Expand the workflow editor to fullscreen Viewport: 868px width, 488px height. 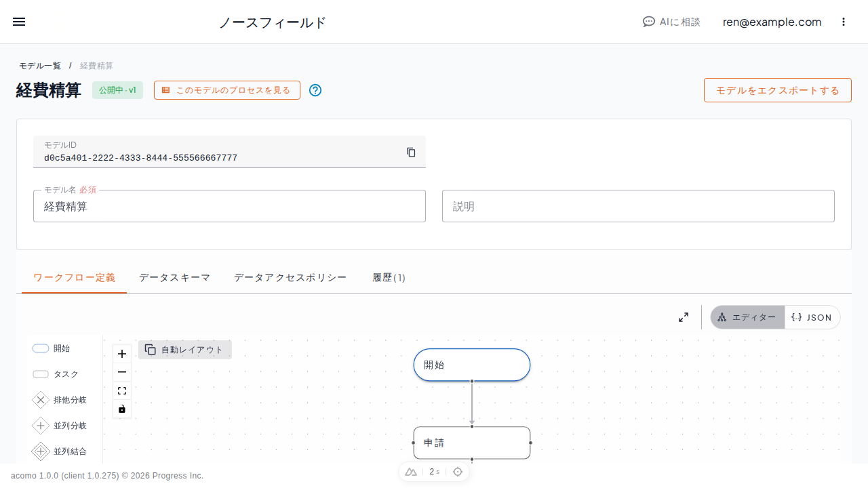coord(684,317)
